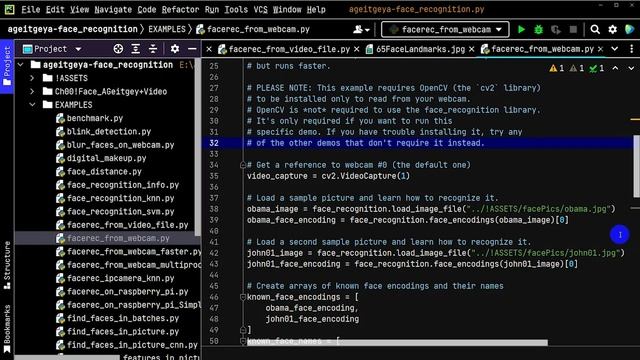Open the user account icon dropdown
The image size is (640, 360).
361,29
